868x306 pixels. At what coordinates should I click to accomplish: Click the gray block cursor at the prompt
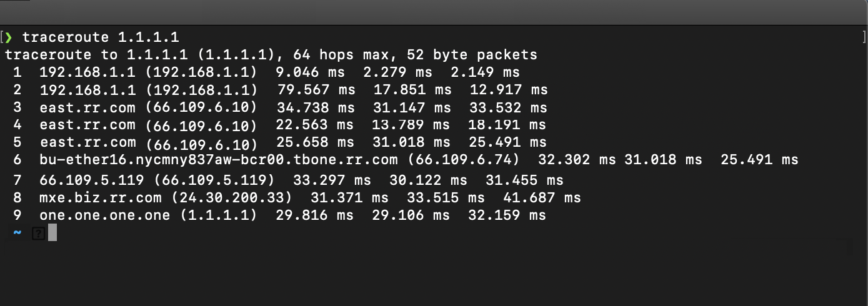pyautogui.click(x=52, y=233)
